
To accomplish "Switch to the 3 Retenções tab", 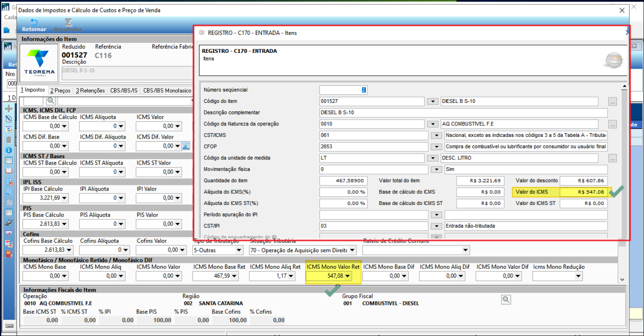I will [90, 91].
